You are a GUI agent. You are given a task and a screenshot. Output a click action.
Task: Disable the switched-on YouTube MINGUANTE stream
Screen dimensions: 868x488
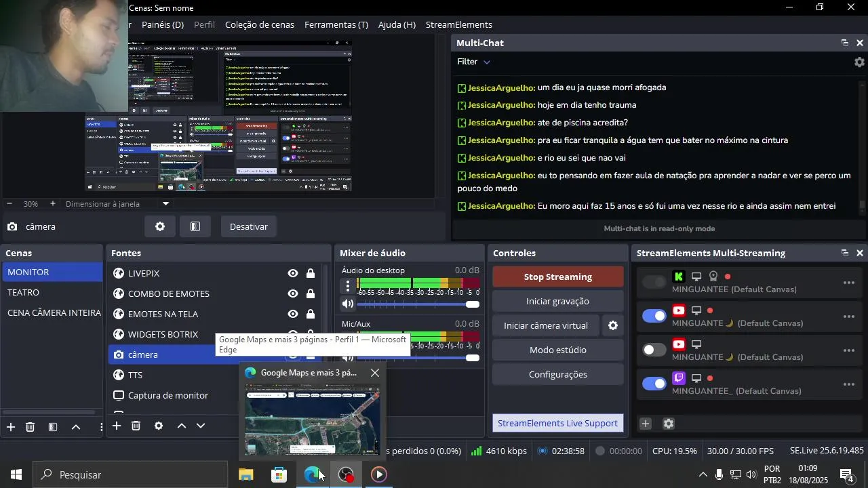[x=654, y=316]
